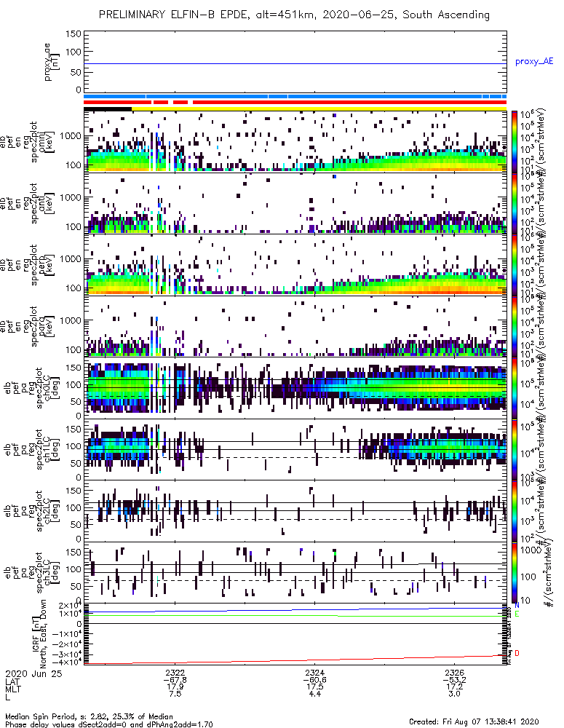
Task: Click the 'proxy_ae [nT]' y-axis label
Action: (52, 62)
